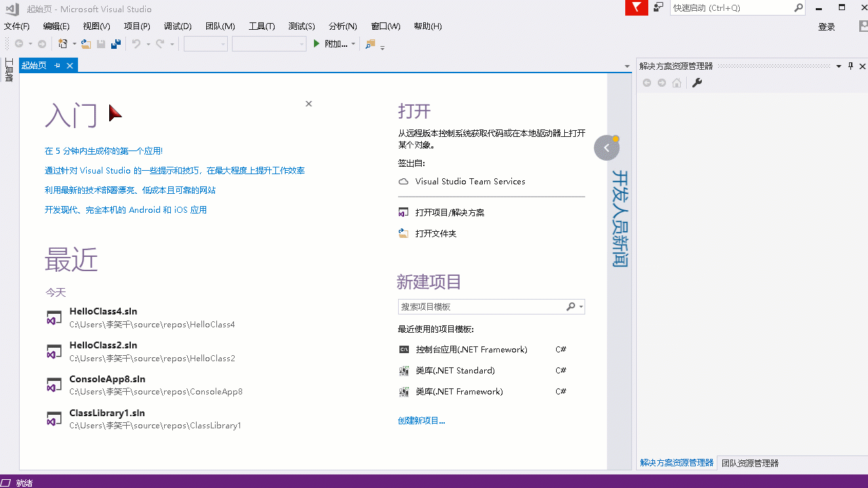
Task: Open the 工具(T) menu
Action: pos(262,26)
